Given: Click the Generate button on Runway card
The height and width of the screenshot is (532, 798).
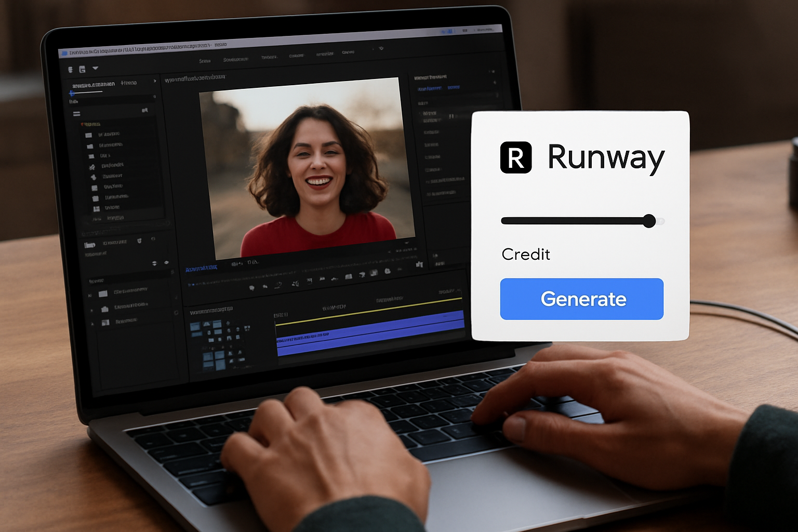Looking at the screenshot, I should 581,299.
